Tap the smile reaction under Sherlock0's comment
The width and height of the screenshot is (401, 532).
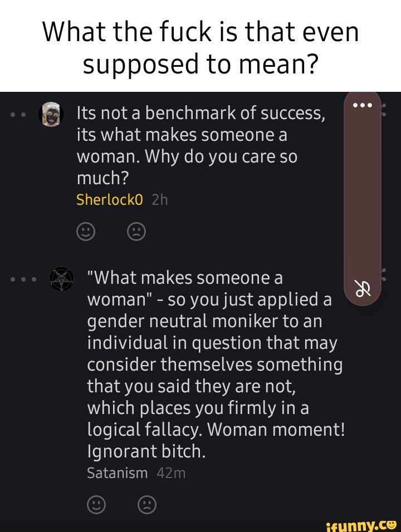coord(85,231)
